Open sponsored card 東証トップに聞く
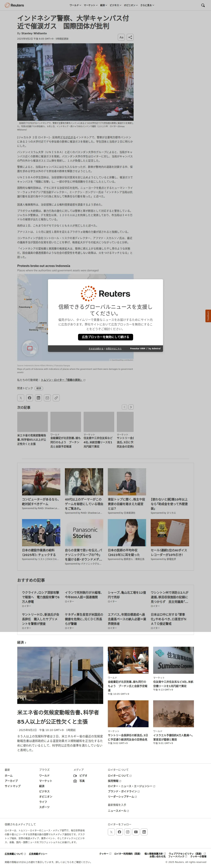The width and height of the screenshot is (211, 868). (127, 492)
